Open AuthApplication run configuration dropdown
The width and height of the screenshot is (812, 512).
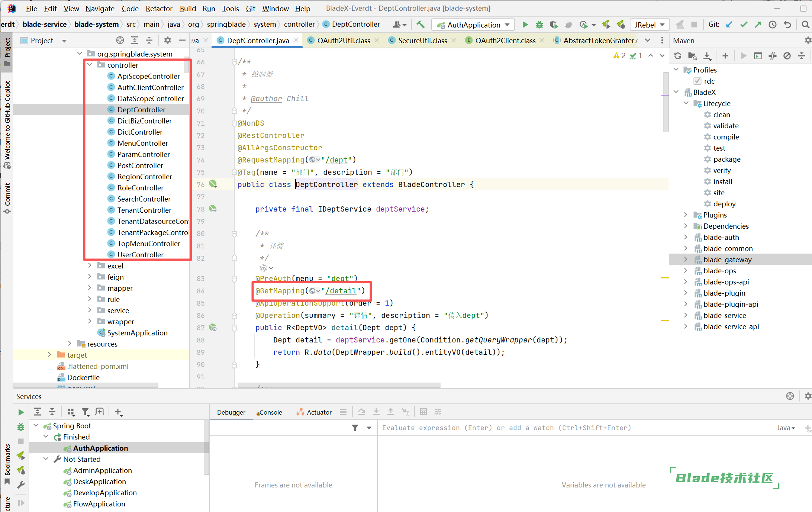point(473,25)
